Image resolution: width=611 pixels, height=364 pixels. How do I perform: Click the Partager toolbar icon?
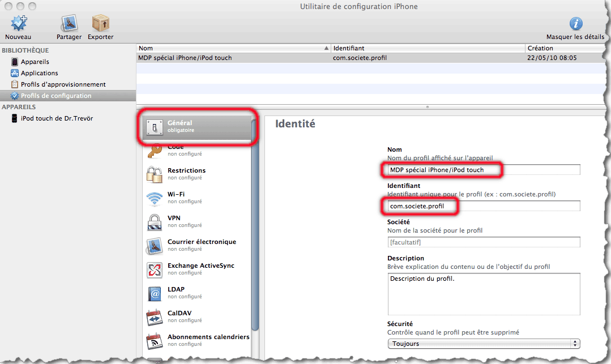tap(69, 23)
